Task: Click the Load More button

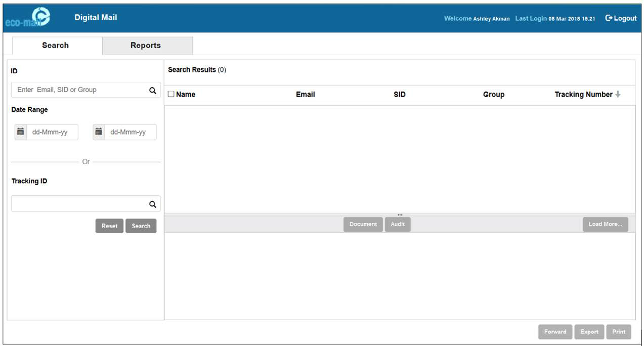Action: pyautogui.click(x=605, y=225)
